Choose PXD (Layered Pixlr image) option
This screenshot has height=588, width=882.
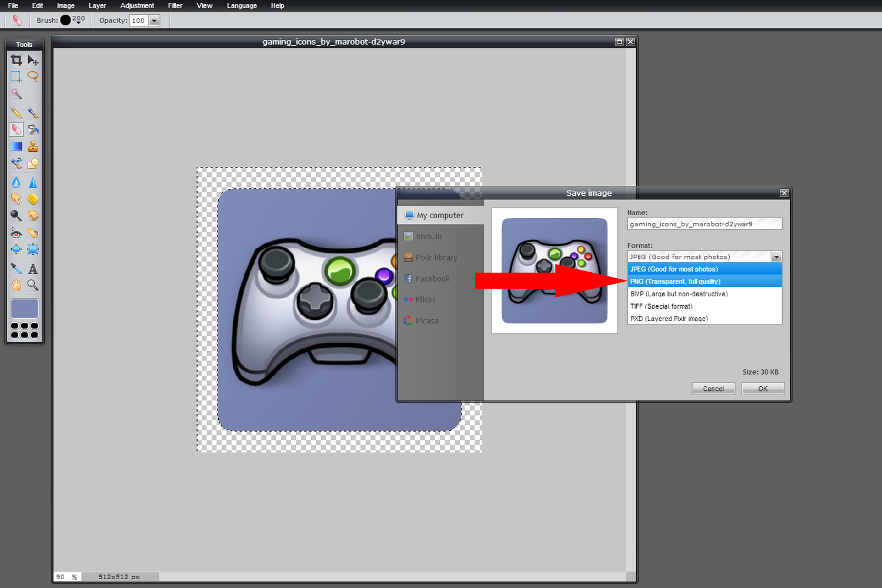[704, 319]
